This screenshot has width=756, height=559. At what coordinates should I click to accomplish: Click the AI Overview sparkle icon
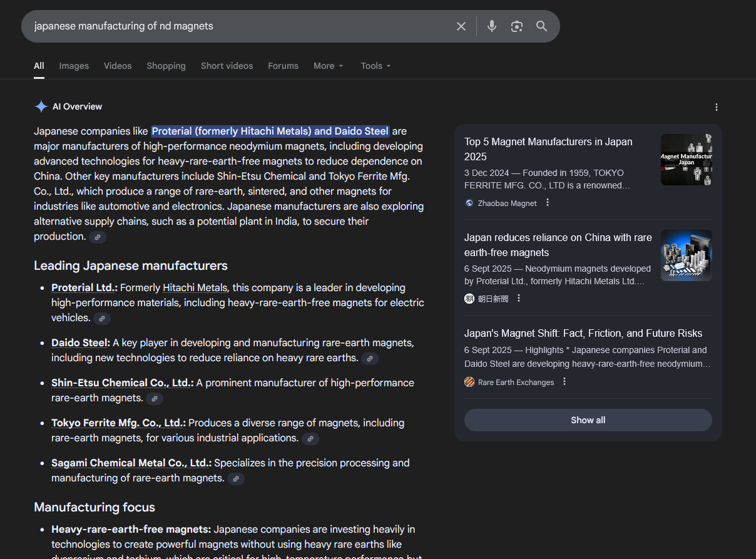(41, 106)
